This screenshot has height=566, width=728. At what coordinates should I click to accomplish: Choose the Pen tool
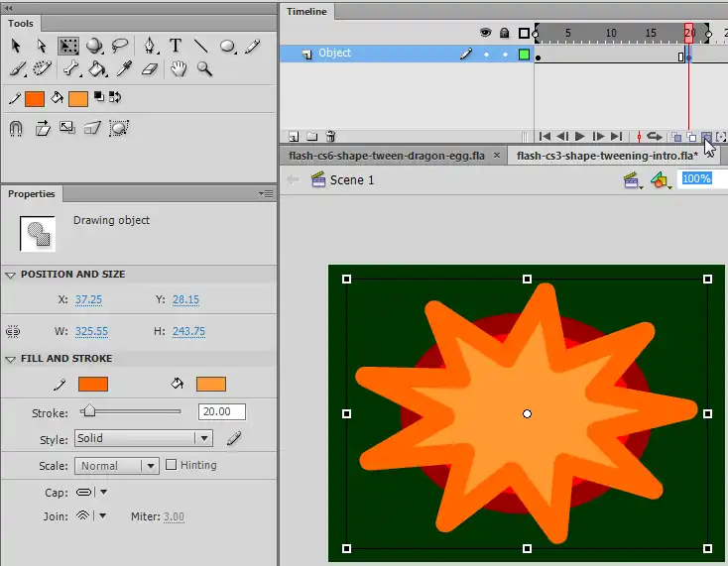click(x=149, y=46)
